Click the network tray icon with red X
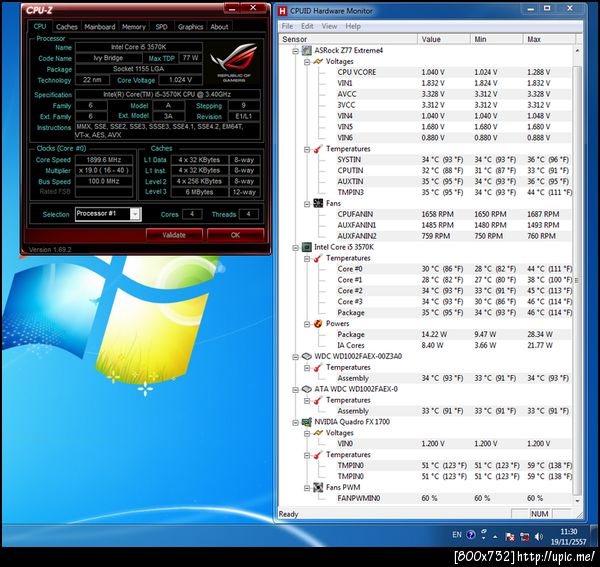 coord(524,536)
